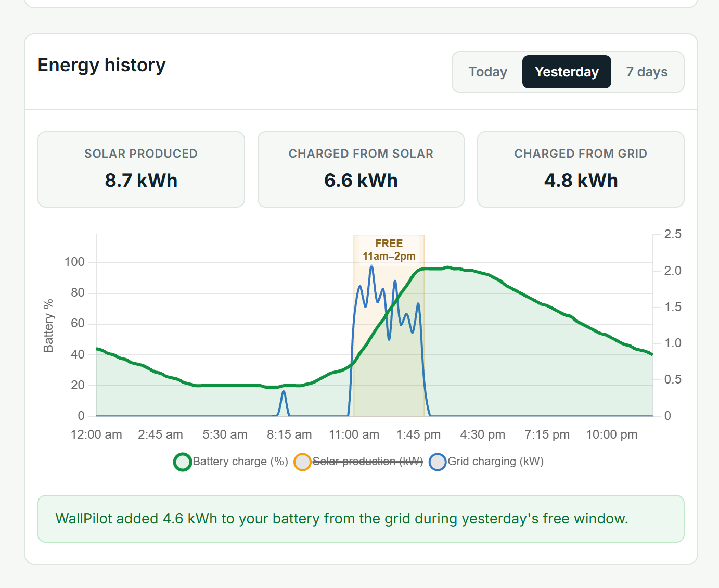The height and width of the screenshot is (588, 719).
Task: Click the 11:00 am axis label
Action: coord(354,434)
